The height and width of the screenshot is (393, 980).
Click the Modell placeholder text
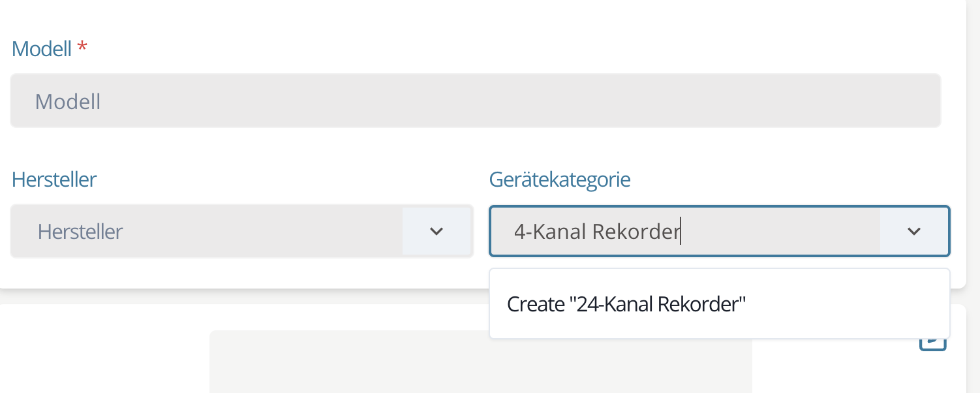(x=68, y=101)
